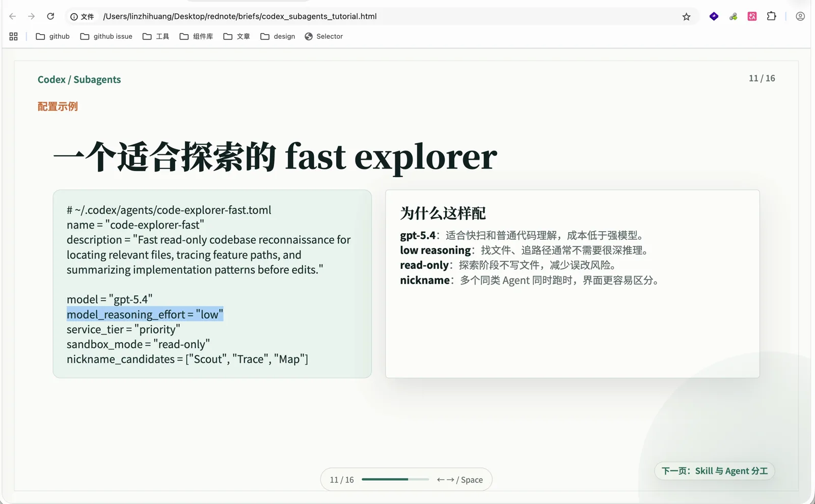Open the 工具 bookmark folder
This screenshot has height=504, width=815.
point(156,36)
